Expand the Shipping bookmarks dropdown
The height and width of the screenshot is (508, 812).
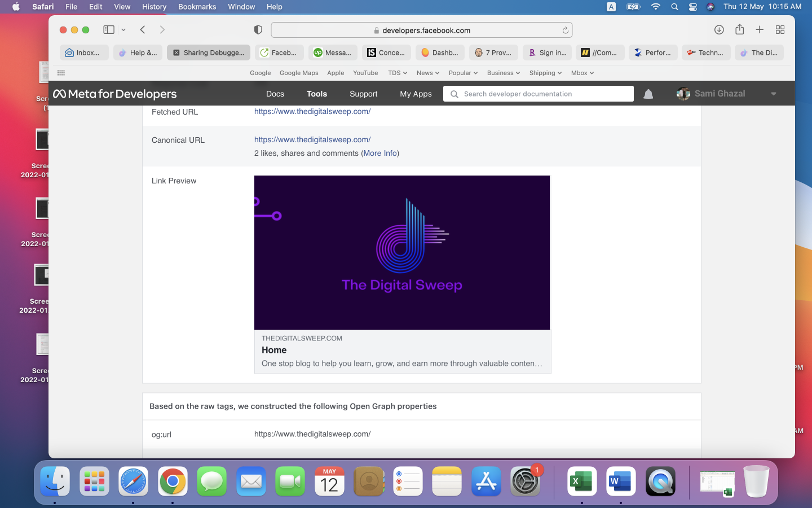[545, 73]
